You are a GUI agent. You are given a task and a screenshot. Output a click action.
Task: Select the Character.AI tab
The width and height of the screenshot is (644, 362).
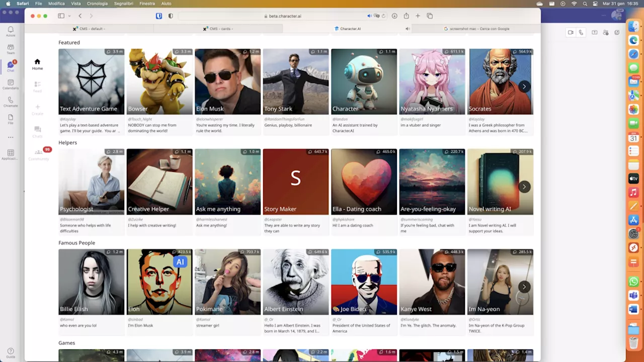pyautogui.click(x=347, y=29)
